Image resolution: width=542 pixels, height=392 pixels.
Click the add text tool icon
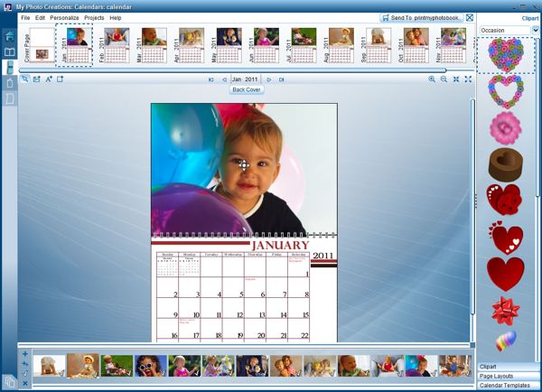48,79
